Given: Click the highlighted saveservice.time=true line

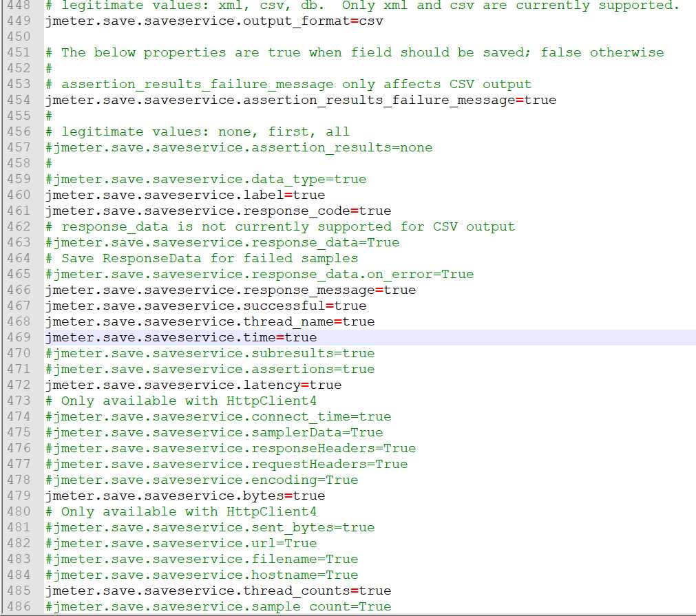Looking at the screenshot, I should [181, 337].
